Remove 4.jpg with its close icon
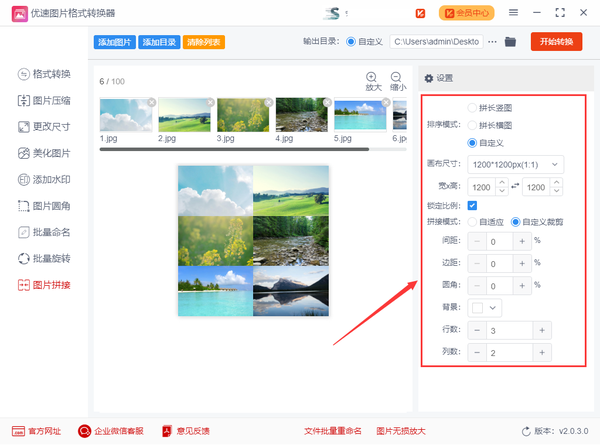The width and height of the screenshot is (600, 445). [328, 102]
